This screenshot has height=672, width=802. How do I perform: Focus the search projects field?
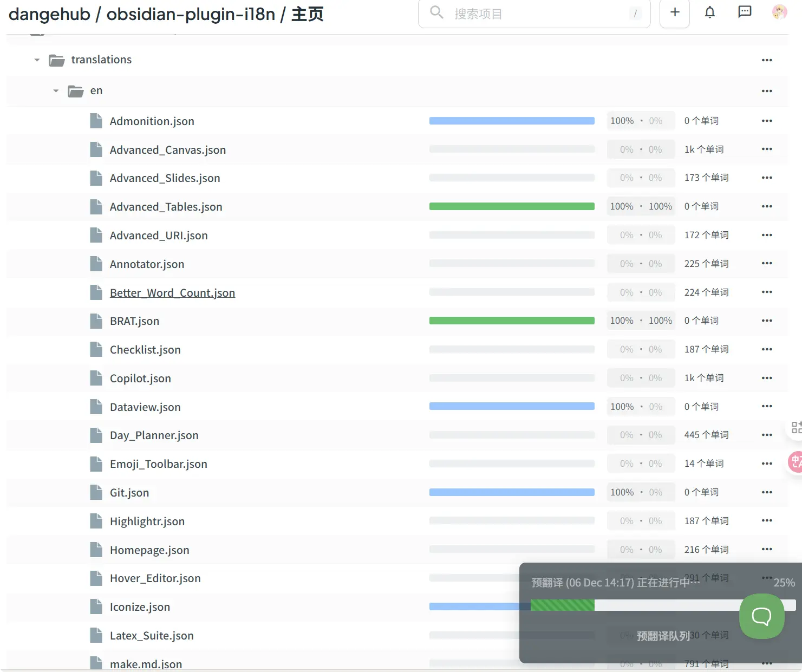(x=534, y=14)
